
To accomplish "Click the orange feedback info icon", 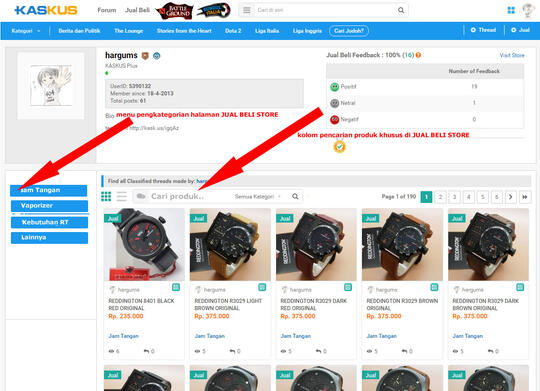I will (x=418, y=55).
